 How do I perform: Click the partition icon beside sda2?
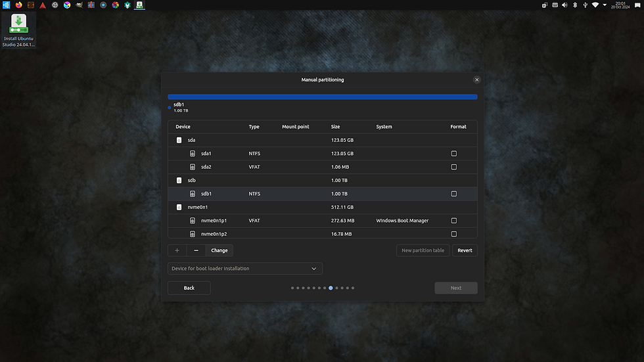(x=192, y=167)
